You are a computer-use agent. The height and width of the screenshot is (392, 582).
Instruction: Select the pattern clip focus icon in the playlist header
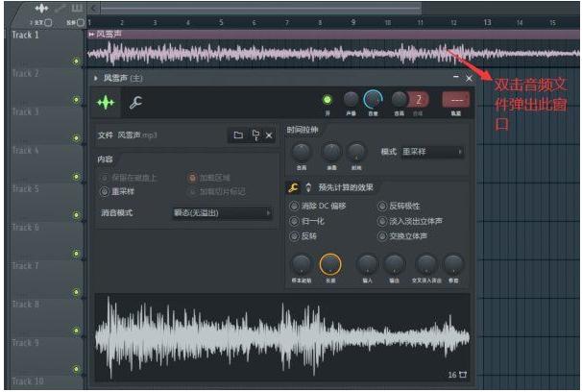[77, 8]
